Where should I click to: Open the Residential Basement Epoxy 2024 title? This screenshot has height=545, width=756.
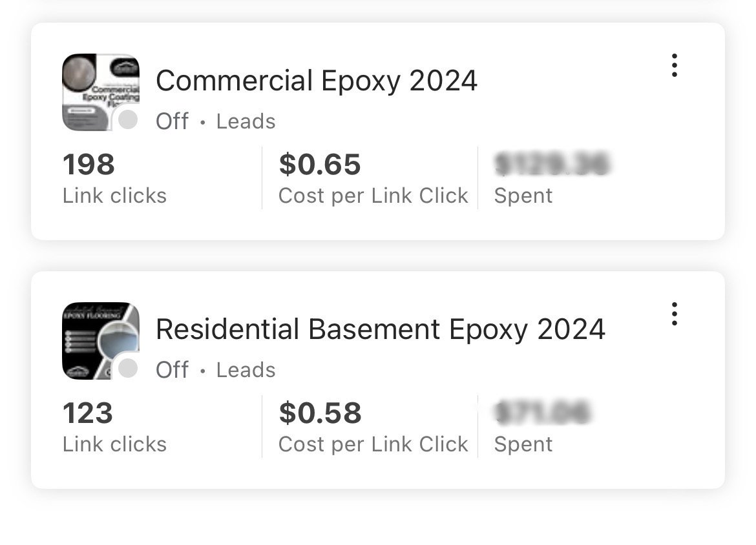tap(381, 329)
